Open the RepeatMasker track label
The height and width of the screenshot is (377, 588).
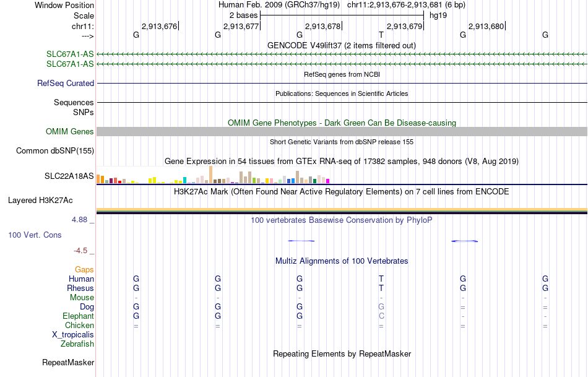(68, 362)
